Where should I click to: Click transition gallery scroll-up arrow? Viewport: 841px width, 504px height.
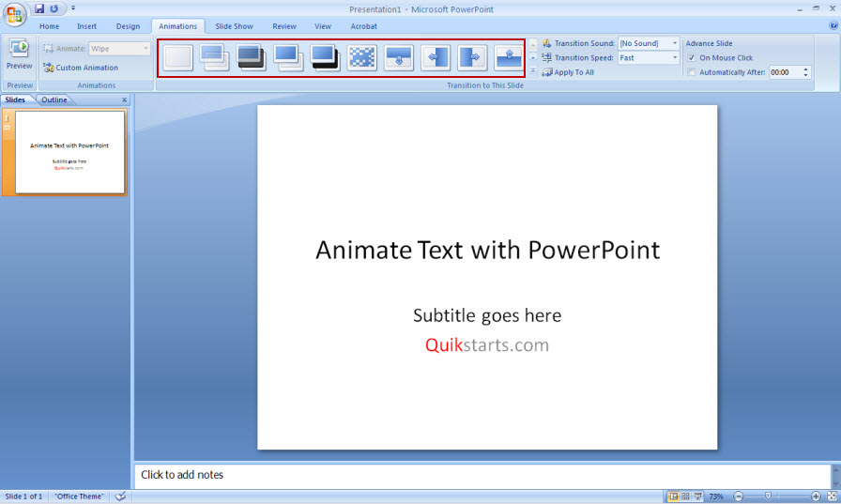coord(532,45)
